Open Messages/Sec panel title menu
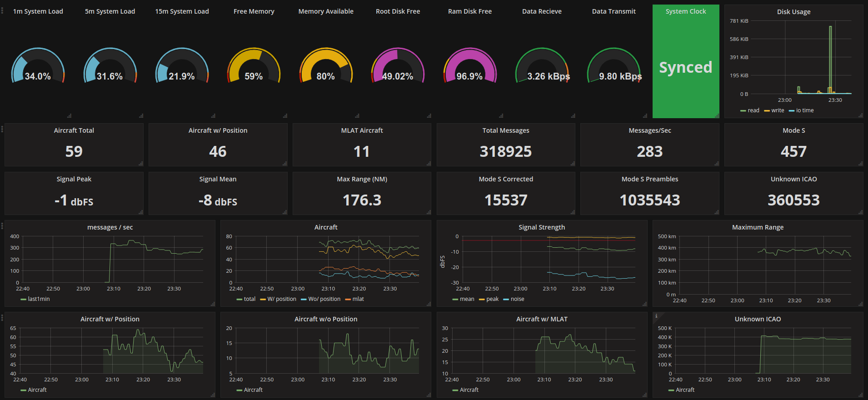The height and width of the screenshot is (400, 868). click(649, 130)
